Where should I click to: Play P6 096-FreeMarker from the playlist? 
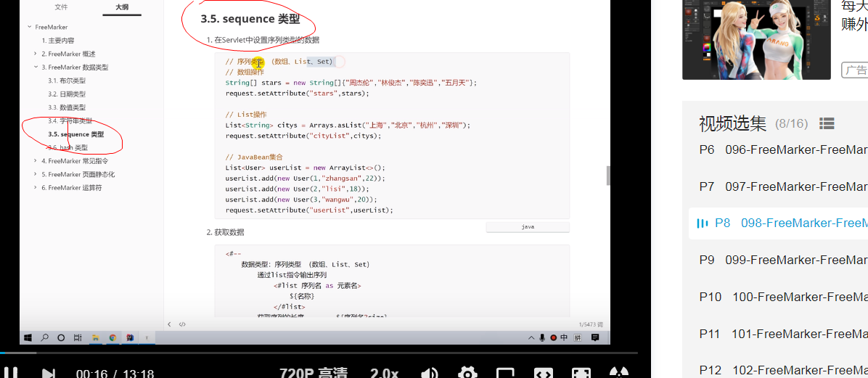pos(783,149)
